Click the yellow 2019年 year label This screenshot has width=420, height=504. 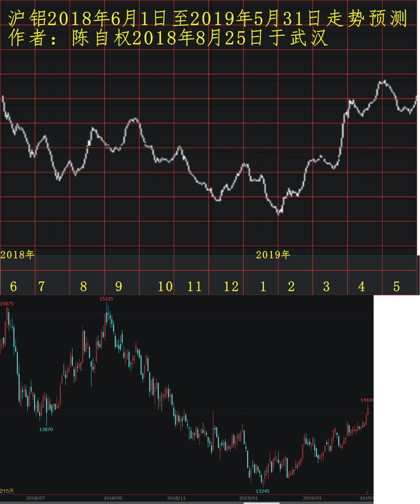tap(273, 255)
